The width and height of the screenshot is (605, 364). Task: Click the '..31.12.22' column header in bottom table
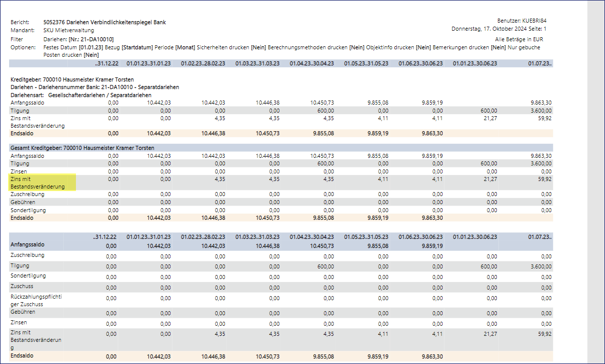point(106,237)
